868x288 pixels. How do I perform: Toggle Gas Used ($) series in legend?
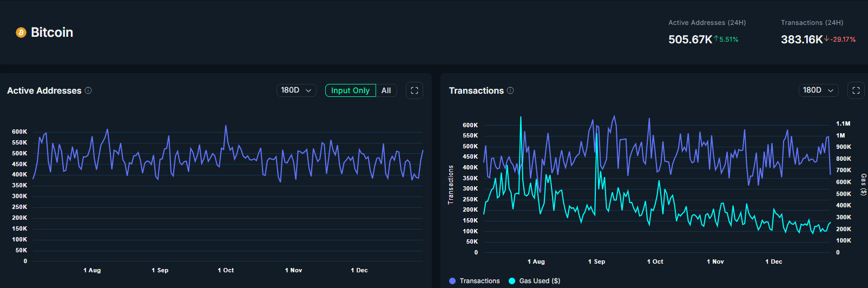click(x=539, y=281)
